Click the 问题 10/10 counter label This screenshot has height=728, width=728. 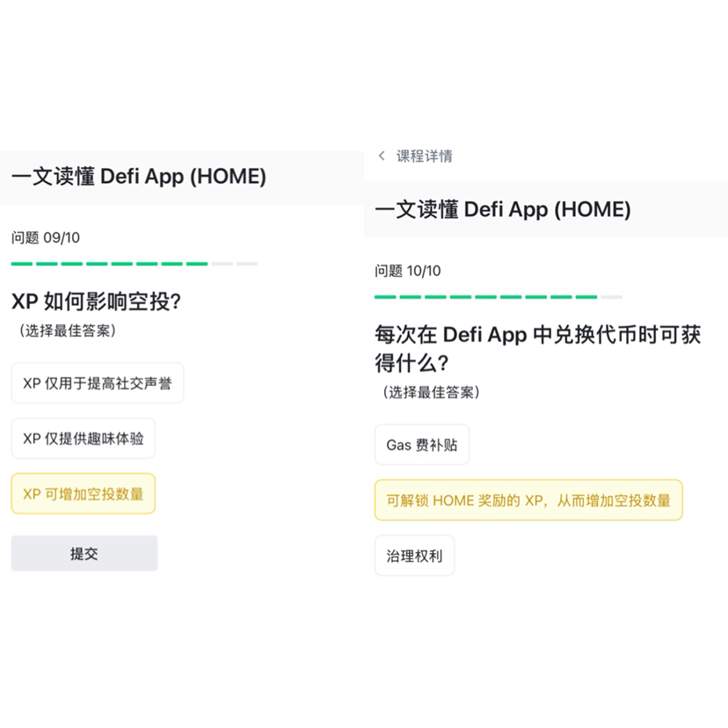[408, 271]
